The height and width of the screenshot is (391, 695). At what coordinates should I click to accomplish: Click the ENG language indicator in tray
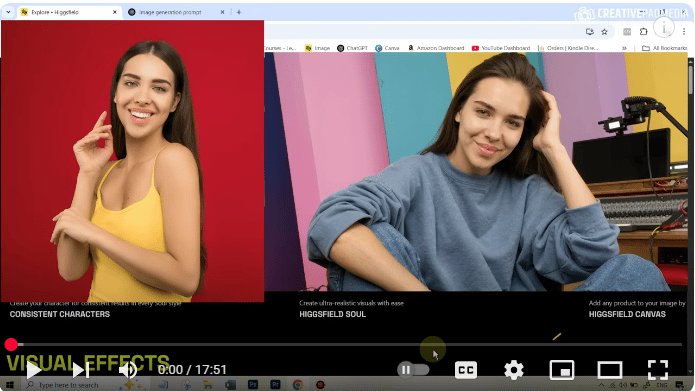pyautogui.click(x=662, y=385)
